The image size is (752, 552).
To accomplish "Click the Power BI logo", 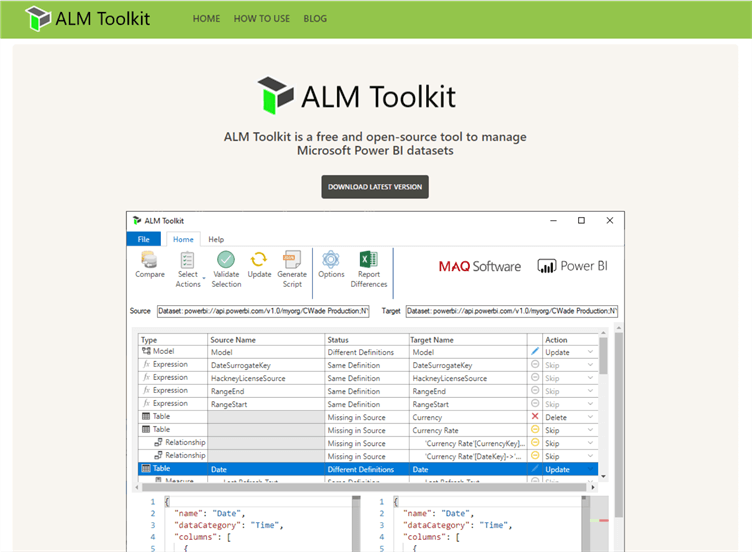I will [572, 266].
